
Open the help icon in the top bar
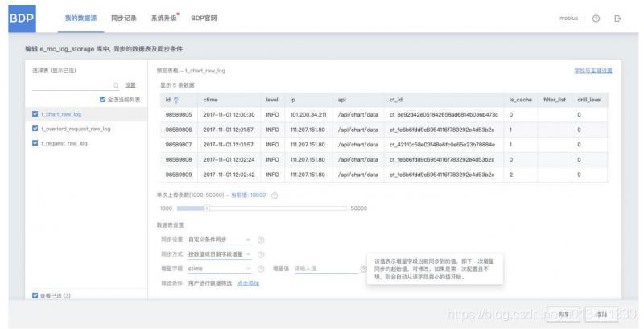point(596,19)
